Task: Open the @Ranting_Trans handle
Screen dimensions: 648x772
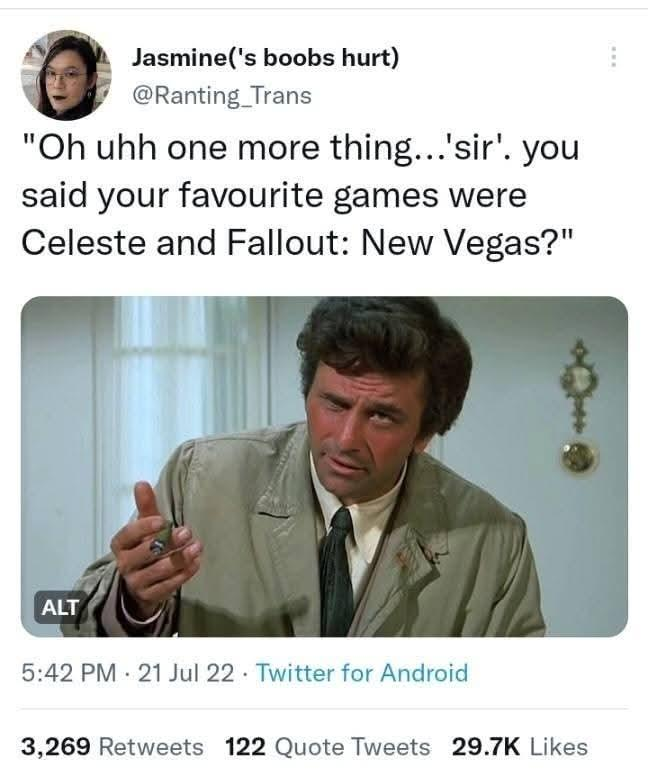Action: pyautogui.click(x=221, y=96)
